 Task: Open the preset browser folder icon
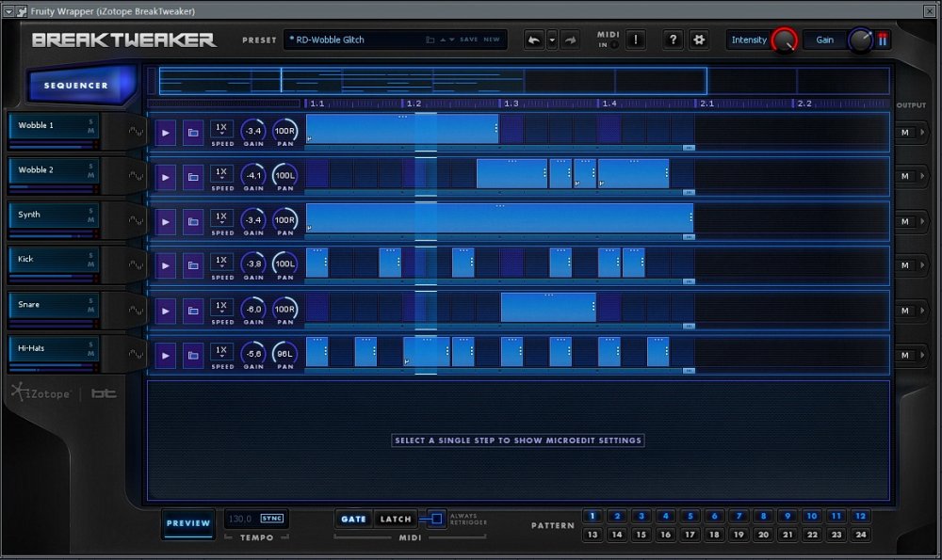click(x=430, y=40)
